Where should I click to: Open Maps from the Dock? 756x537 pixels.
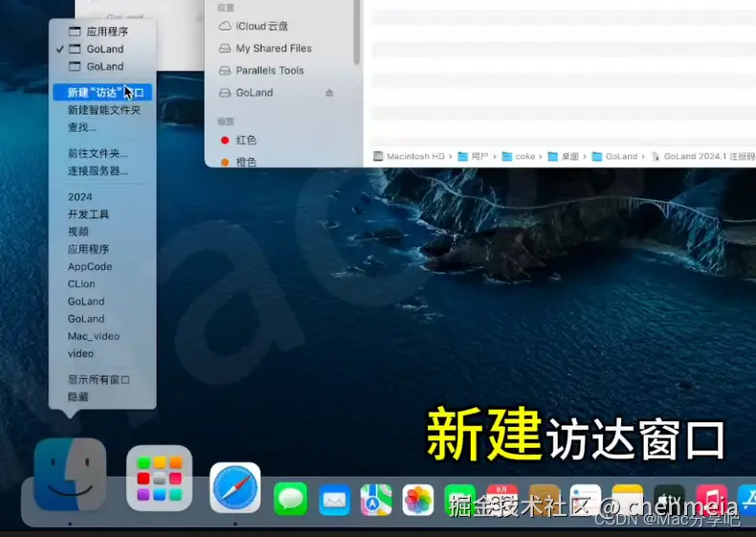pyautogui.click(x=376, y=500)
